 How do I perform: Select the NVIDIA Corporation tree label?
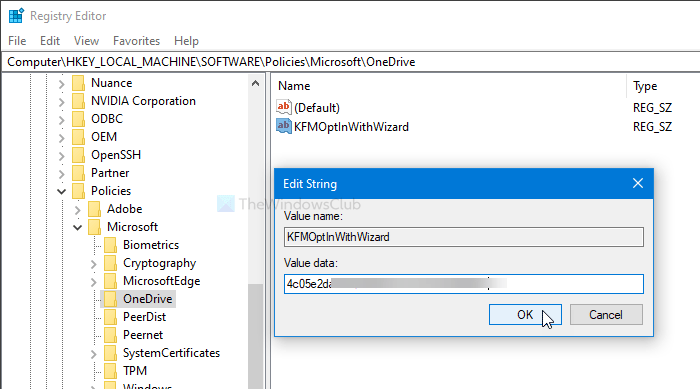click(143, 101)
